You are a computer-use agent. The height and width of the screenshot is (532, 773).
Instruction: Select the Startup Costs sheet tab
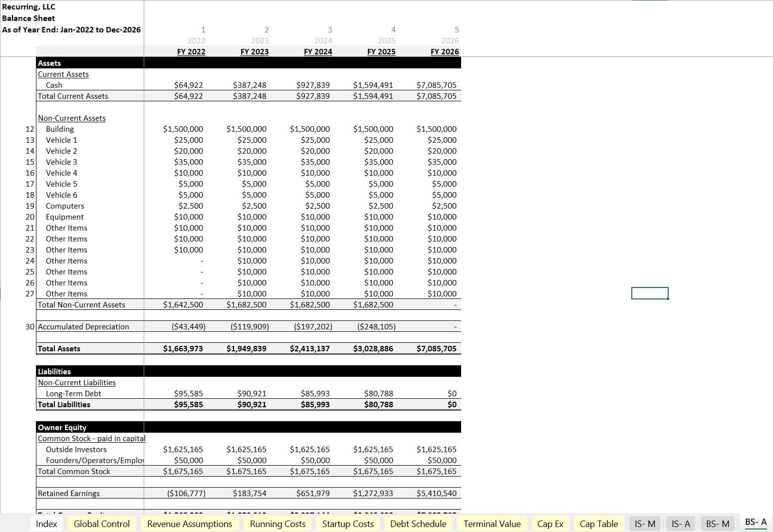point(348,524)
